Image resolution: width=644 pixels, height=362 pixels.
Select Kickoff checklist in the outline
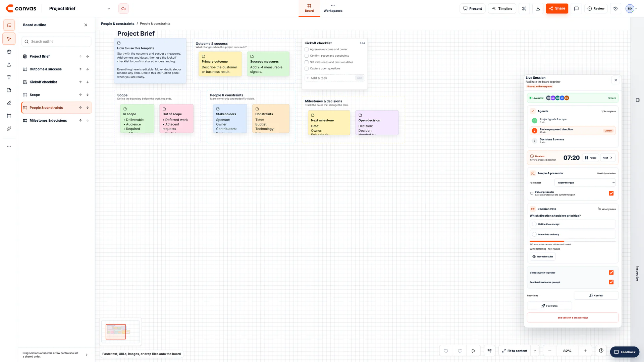[x=43, y=82]
